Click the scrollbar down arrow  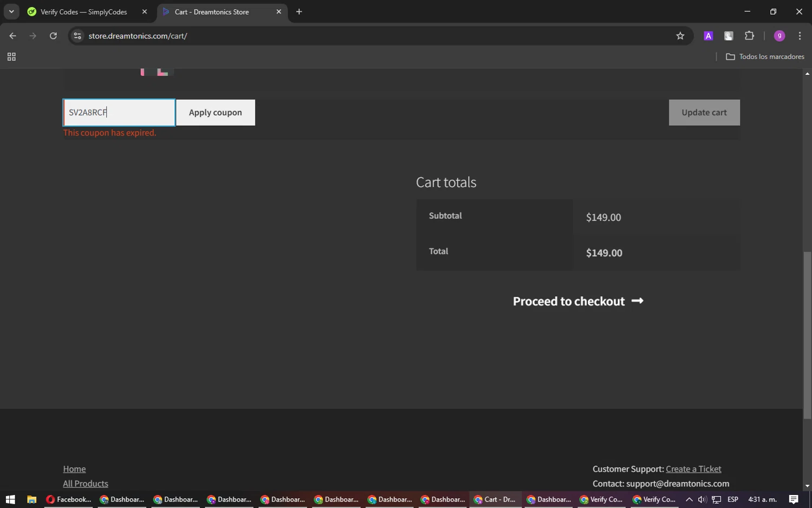pos(807,486)
